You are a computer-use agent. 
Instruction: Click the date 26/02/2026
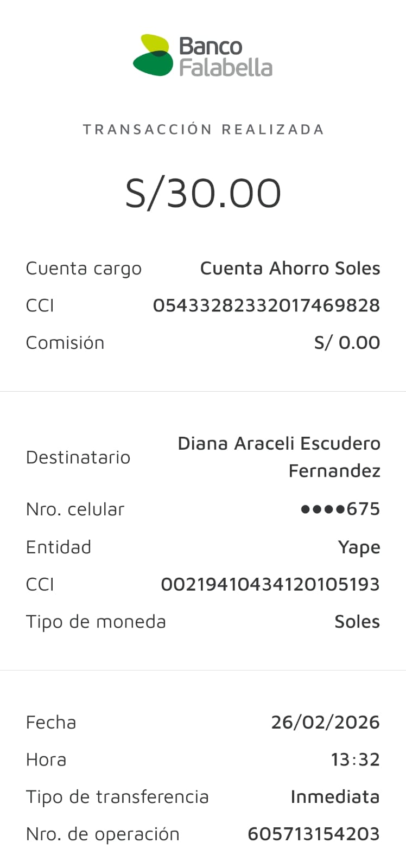325,723
